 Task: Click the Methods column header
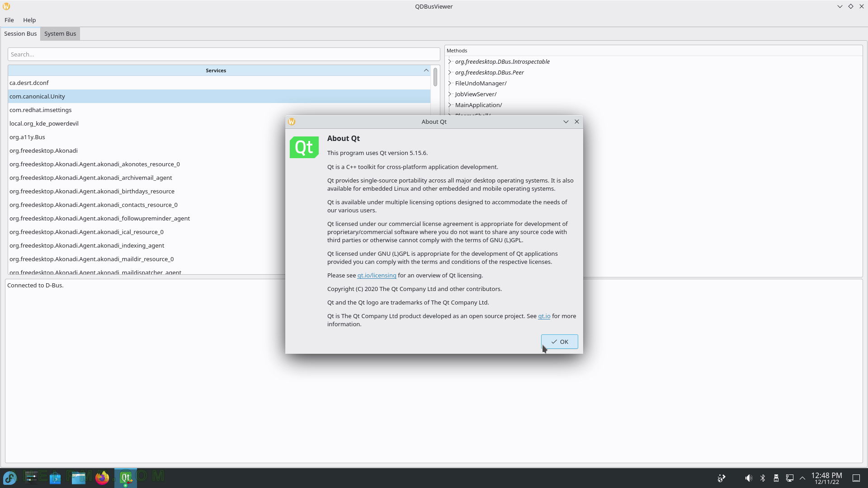[x=653, y=51]
